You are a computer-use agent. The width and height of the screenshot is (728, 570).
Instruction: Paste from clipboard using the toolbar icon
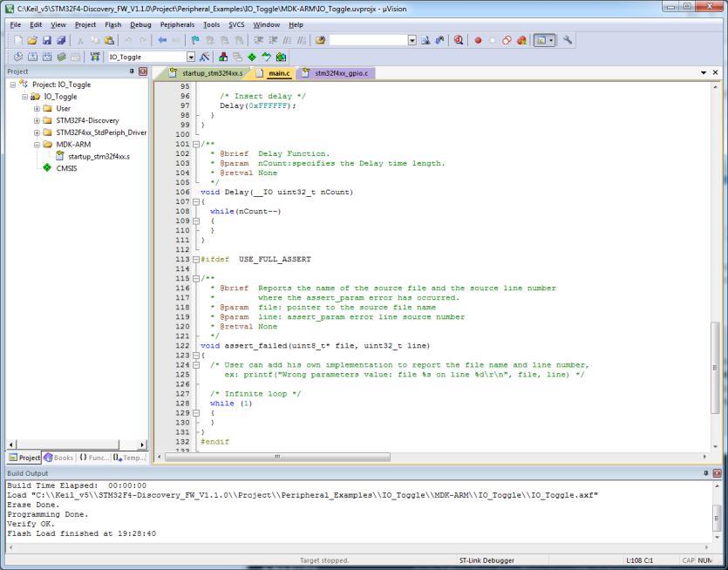(109, 40)
